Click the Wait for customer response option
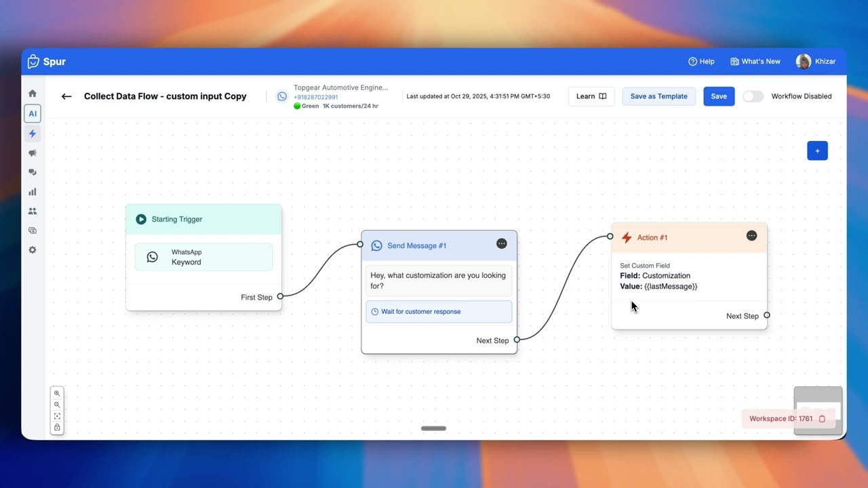Screen dimensions: 868x488 click(x=439, y=312)
